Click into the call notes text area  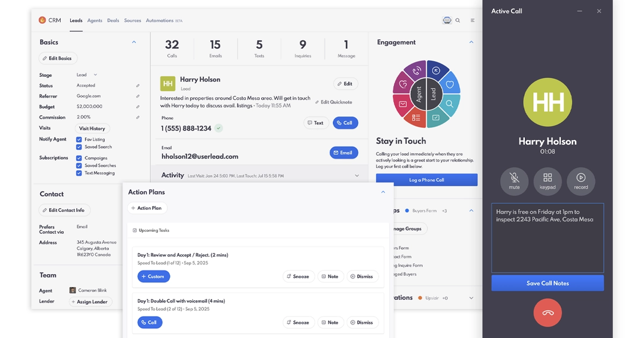(547, 238)
